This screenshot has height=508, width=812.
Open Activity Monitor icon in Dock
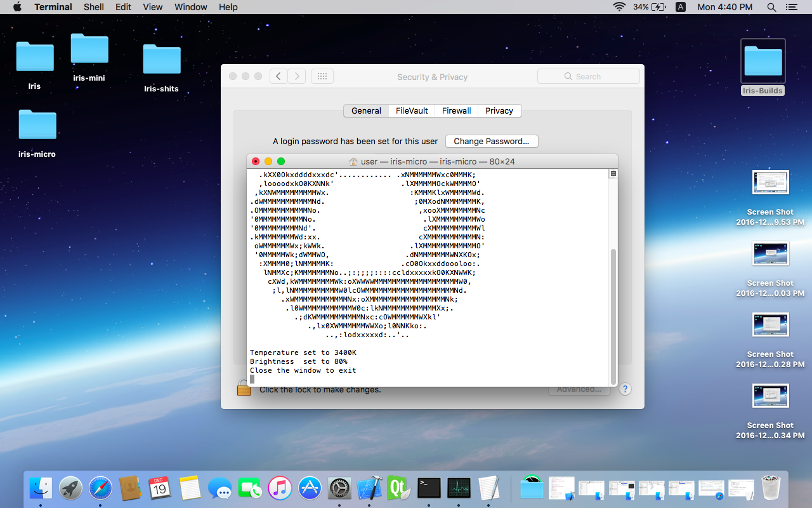pyautogui.click(x=459, y=488)
